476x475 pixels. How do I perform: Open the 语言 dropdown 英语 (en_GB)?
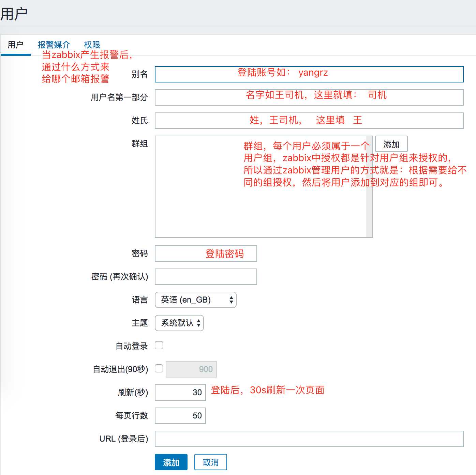tap(196, 300)
